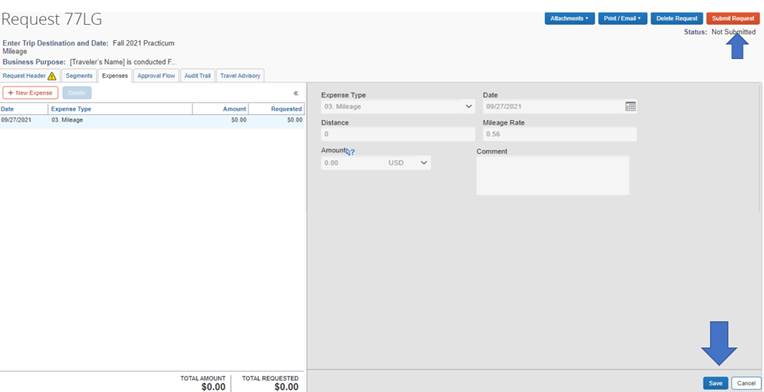Click the greyed-out Delete expense button
Screen dimensions: 764x392
[77, 93]
